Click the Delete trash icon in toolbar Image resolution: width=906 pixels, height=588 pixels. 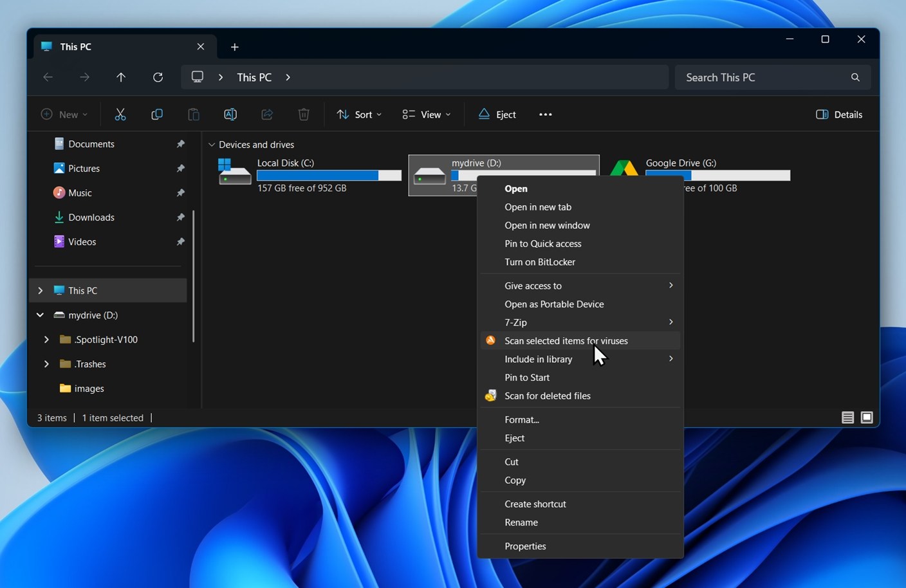[x=304, y=115]
